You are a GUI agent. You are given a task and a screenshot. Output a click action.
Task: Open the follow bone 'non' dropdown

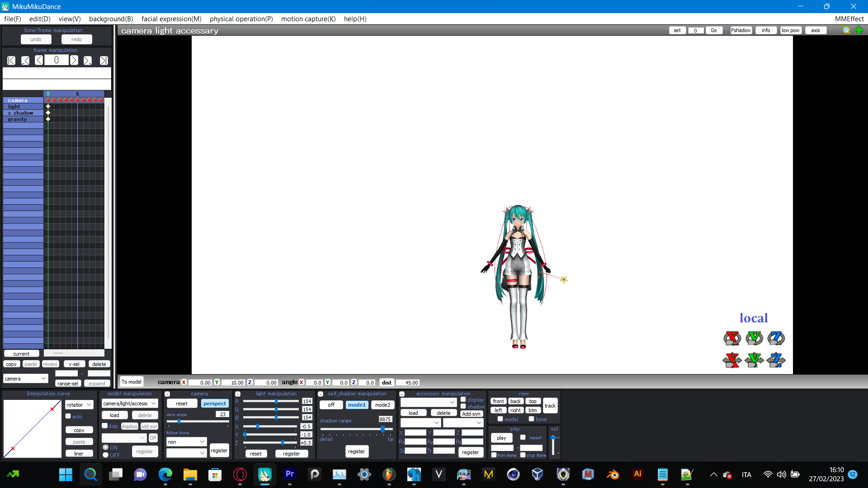[x=186, y=442]
